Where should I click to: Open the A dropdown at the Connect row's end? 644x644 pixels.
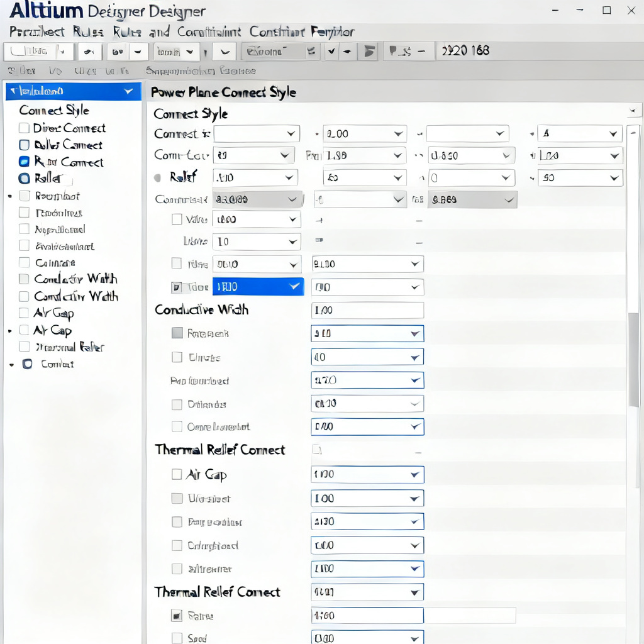point(580,133)
